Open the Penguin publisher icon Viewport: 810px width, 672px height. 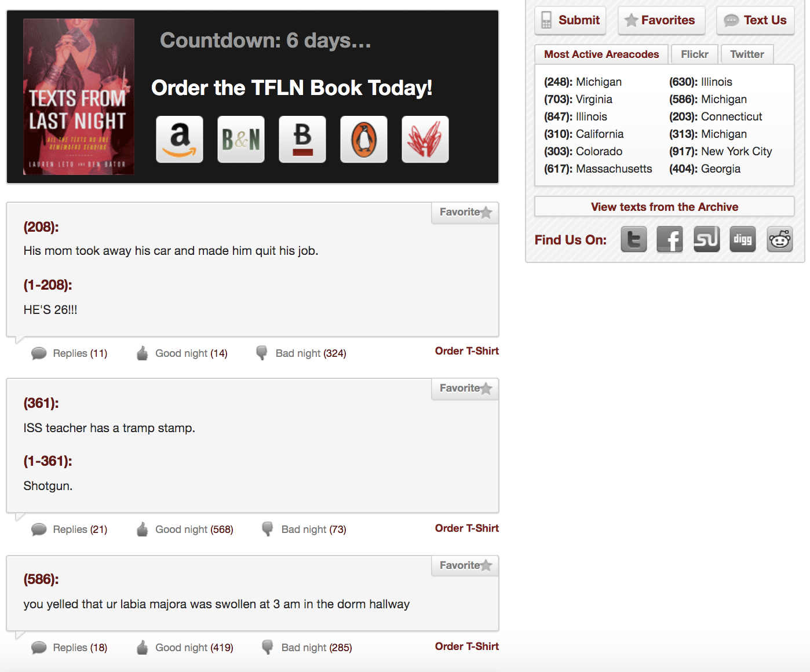(364, 140)
